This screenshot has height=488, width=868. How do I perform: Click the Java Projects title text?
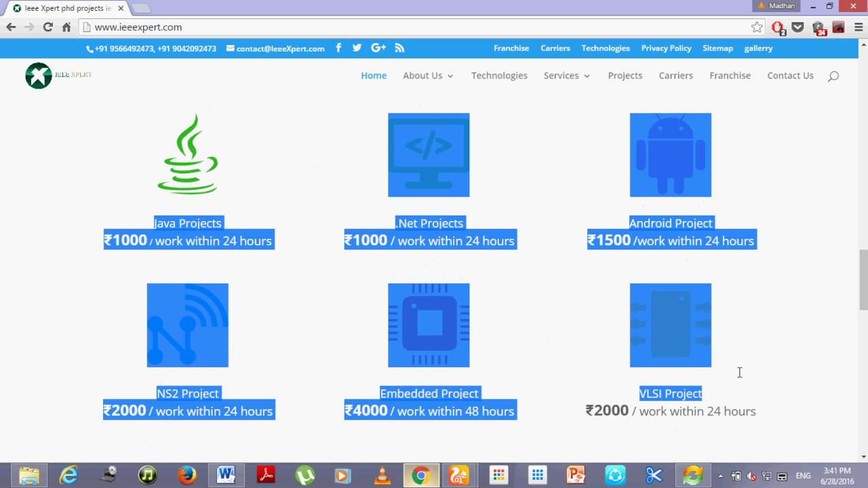pyautogui.click(x=188, y=223)
